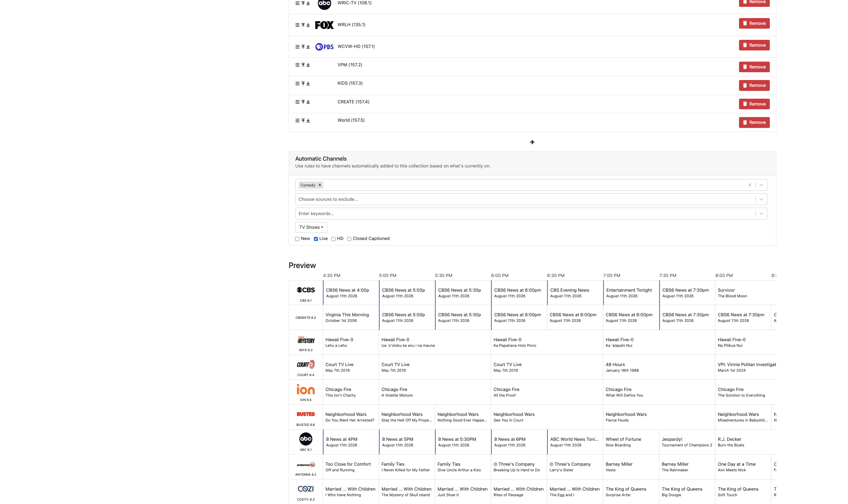Clear all selected genres with the X

(750, 185)
